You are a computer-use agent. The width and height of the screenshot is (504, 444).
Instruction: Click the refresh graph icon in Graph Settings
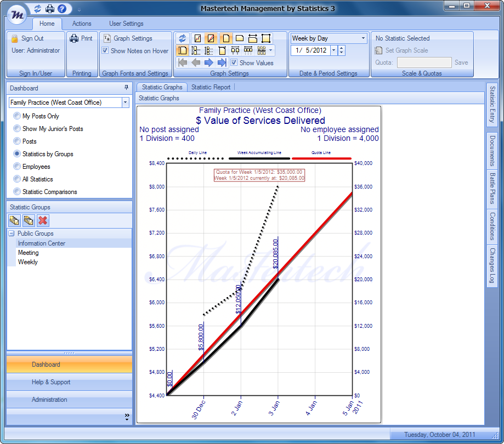[183, 38]
